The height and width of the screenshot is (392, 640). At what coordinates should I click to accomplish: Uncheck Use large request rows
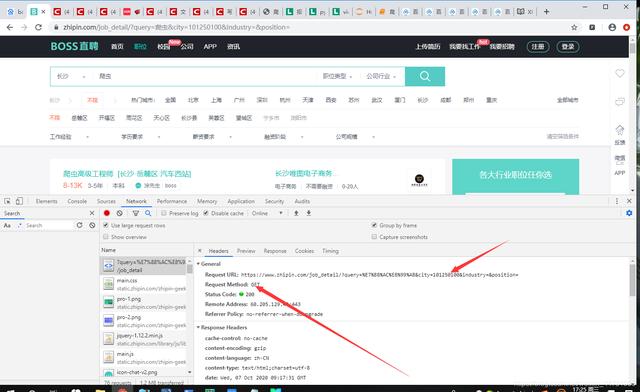coord(106,225)
